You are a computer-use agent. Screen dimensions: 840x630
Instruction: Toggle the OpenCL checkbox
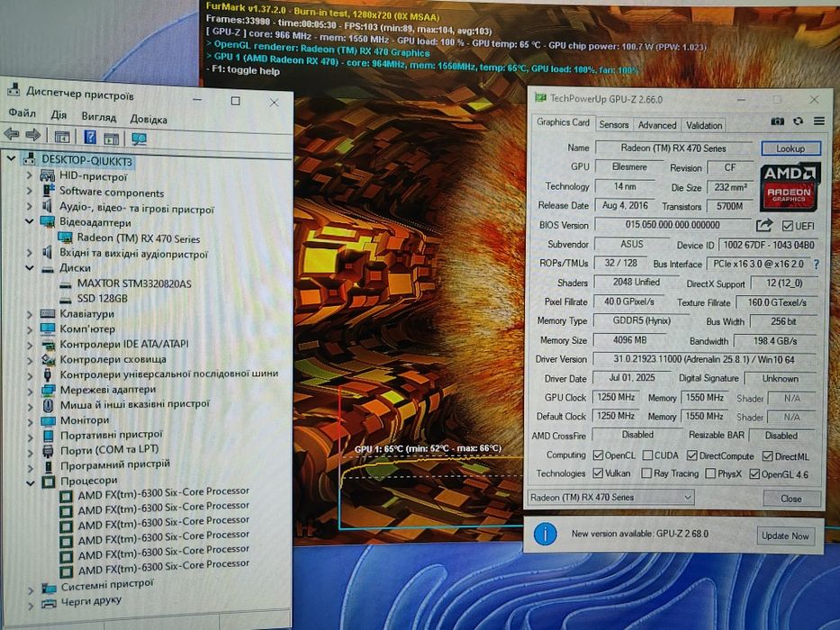click(599, 455)
